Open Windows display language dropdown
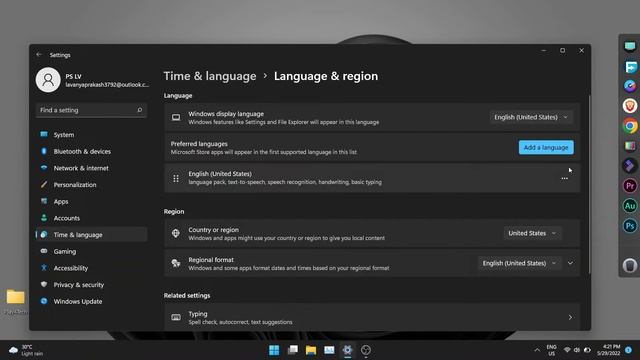Image resolution: width=640 pixels, height=360 pixels. coord(531,118)
